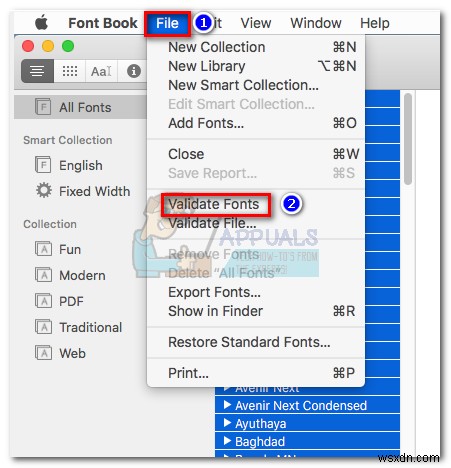Select the PDF collection

click(71, 302)
